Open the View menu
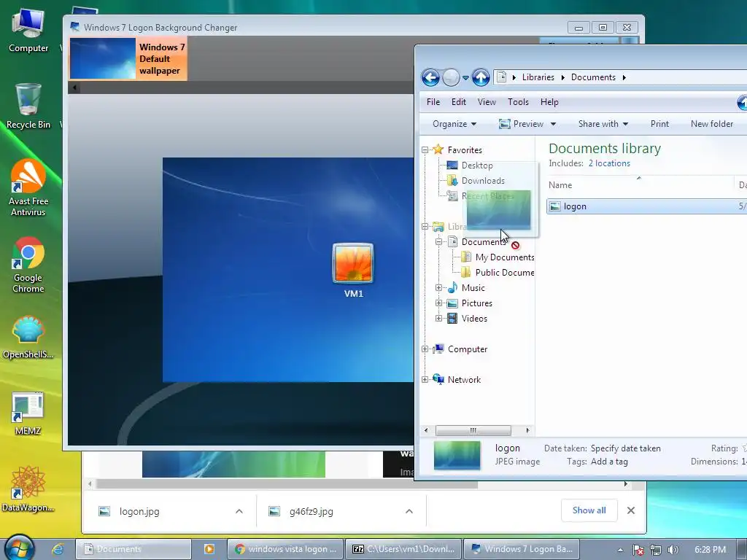The image size is (747, 560). click(x=487, y=102)
